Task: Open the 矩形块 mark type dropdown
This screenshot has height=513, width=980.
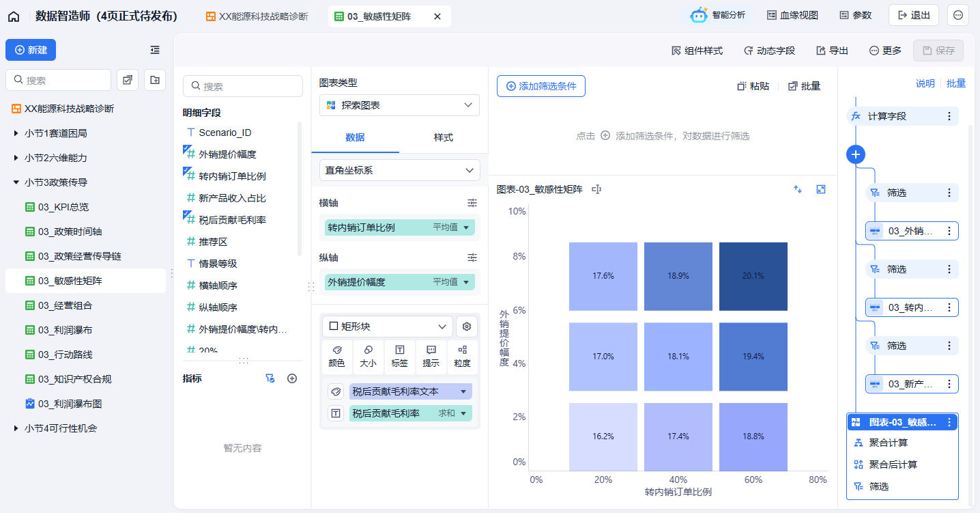Action: [x=388, y=327]
